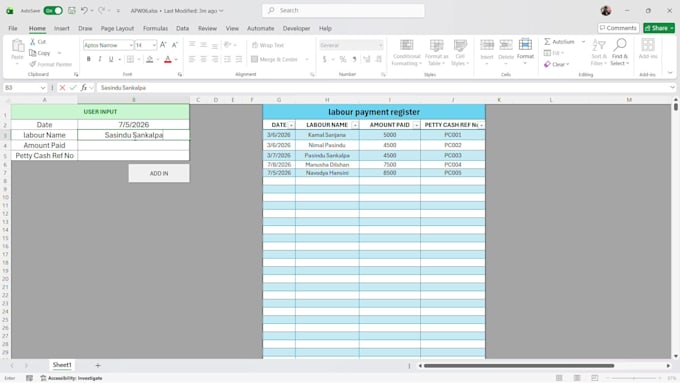Open the AMOUNT PAID filter dropdown

pos(416,125)
